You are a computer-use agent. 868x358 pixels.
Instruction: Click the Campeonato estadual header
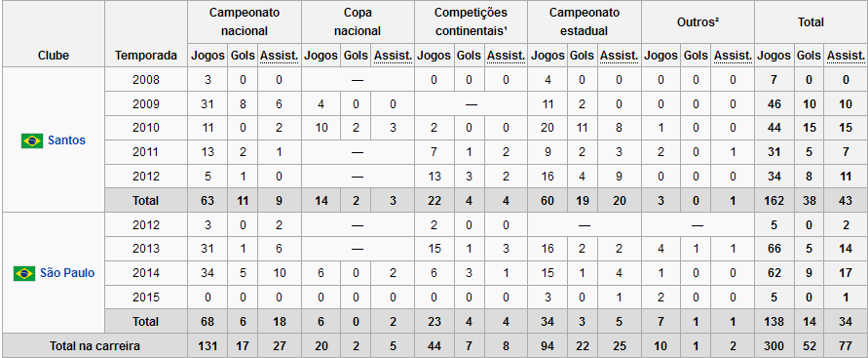(585, 21)
